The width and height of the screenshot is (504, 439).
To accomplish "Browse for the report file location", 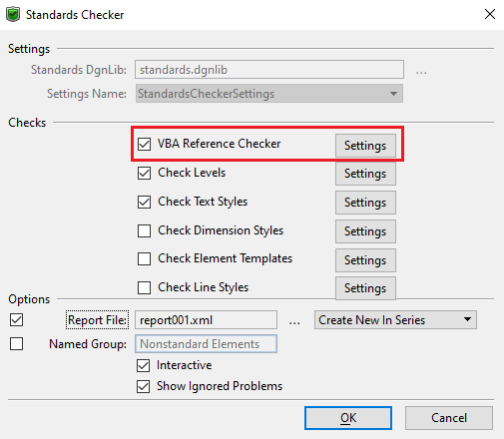I will 294,322.
